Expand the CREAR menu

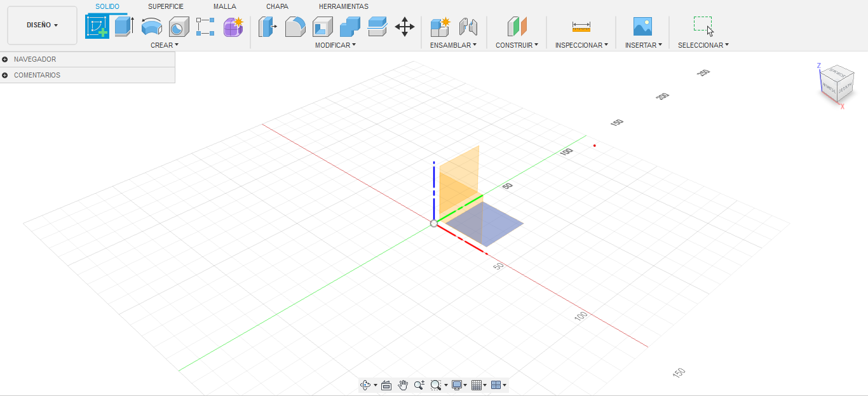point(165,45)
